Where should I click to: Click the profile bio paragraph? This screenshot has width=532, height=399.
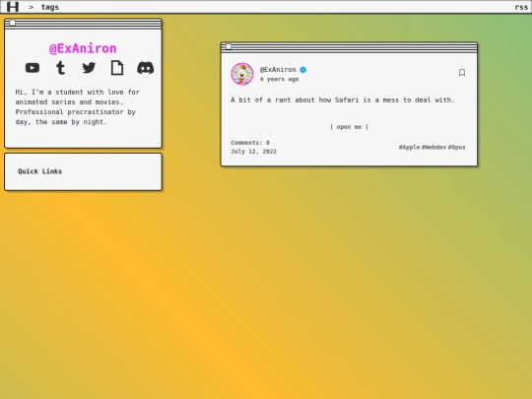[x=78, y=106]
